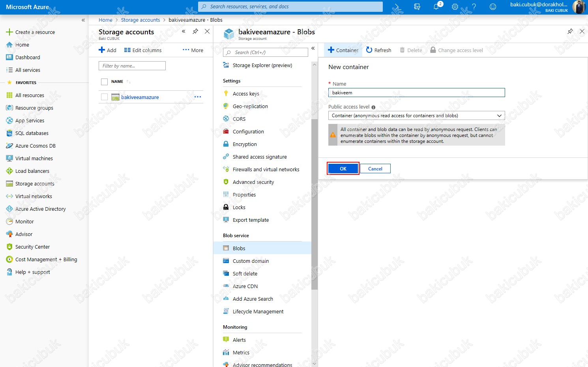Tick the select-all NAME checkbox
Screen dimensions: 588x367
pyautogui.click(x=104, y=82)
